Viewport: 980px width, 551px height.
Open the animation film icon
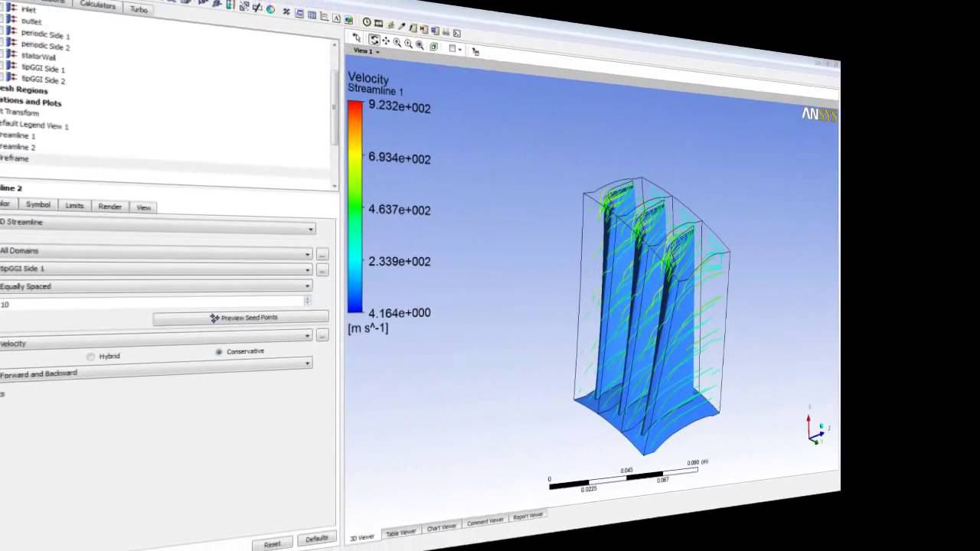tap(378, 23)
